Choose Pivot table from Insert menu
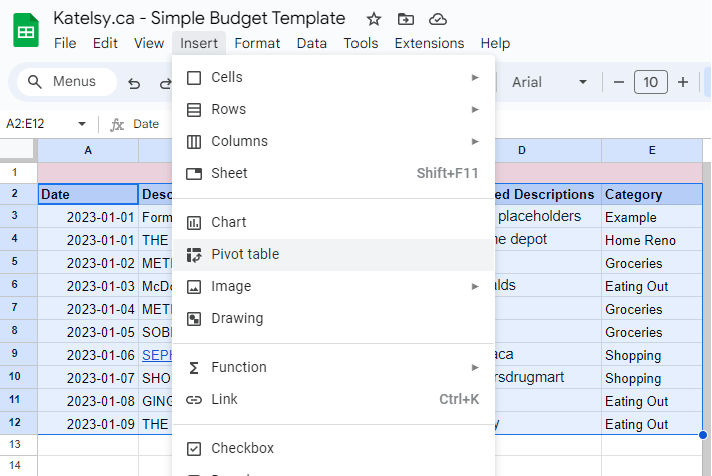 click(245, 254)
